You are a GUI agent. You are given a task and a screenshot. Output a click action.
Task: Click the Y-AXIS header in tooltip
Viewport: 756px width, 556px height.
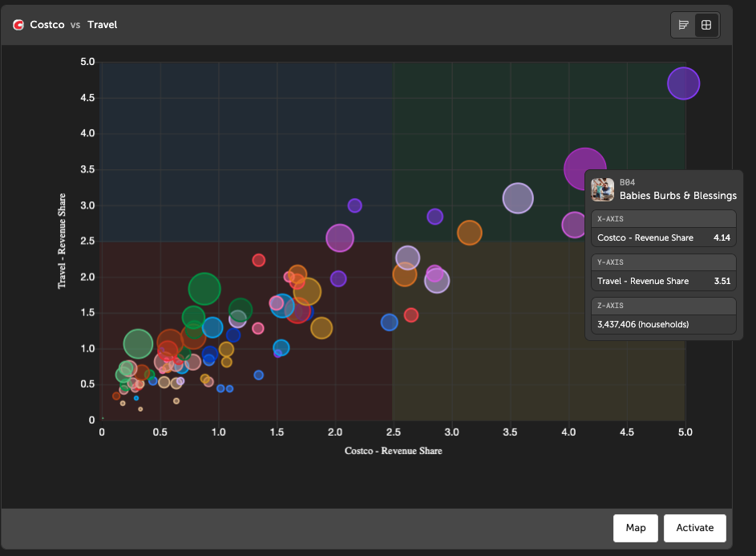coord(610,262)
